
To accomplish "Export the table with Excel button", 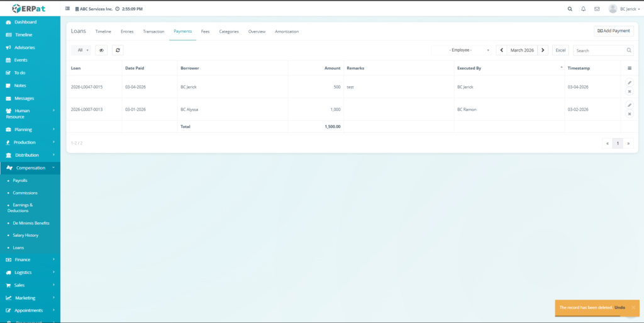I will (560, 50).
